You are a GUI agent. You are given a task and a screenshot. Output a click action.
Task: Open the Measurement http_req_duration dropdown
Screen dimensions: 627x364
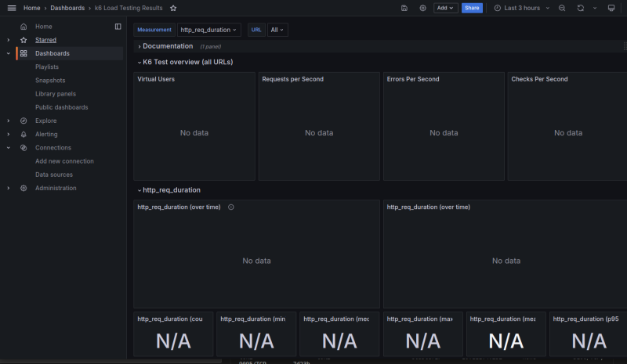coord(209,30)
